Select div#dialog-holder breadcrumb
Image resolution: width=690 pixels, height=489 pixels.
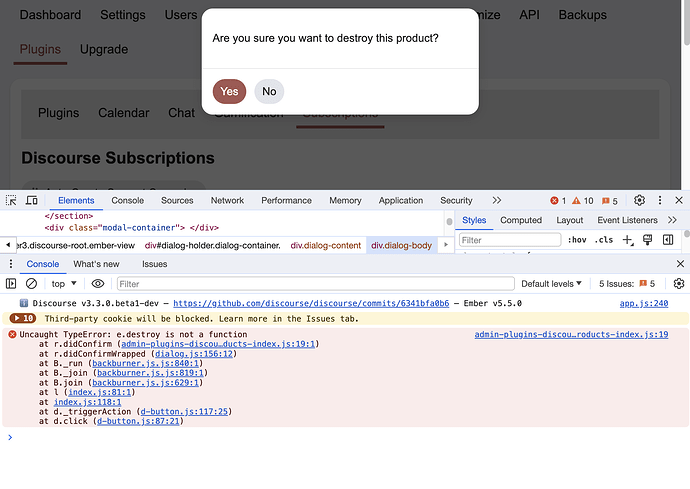(213, 246)
